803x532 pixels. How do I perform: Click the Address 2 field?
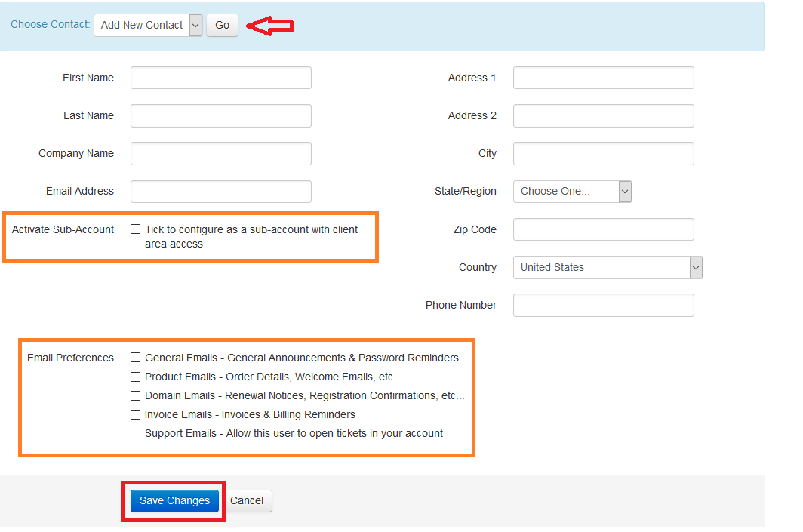coord(603,115)
